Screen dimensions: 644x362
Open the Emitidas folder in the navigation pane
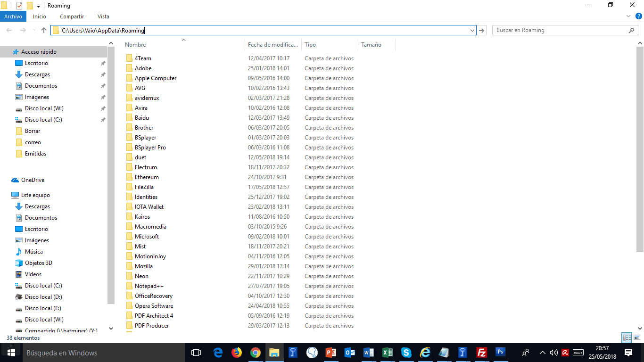tap(35, 154)
